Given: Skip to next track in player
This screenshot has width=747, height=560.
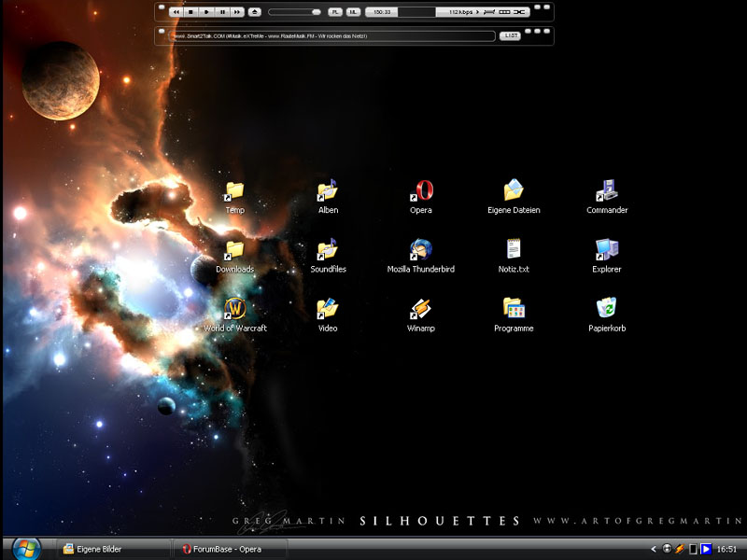Looking at the screenshot, I should pos(237,12).
